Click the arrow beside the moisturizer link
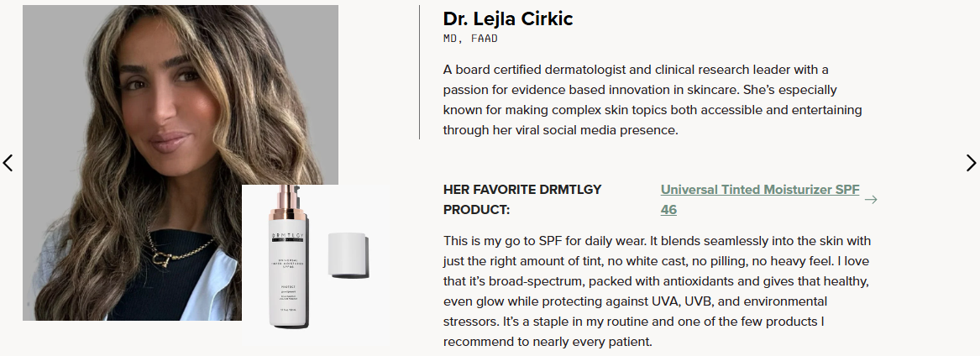The width and height of the screenshot is (980, 356). (871, 200)
